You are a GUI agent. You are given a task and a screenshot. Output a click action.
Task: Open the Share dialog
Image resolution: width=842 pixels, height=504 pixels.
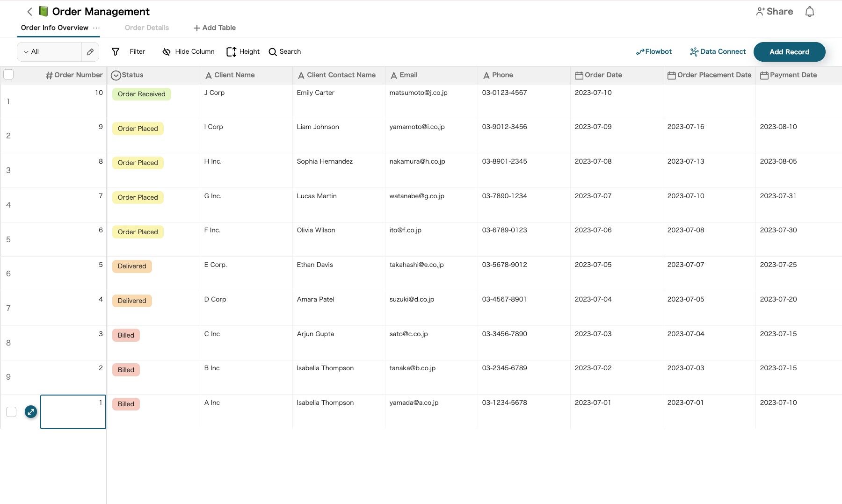tap(774, 11)
